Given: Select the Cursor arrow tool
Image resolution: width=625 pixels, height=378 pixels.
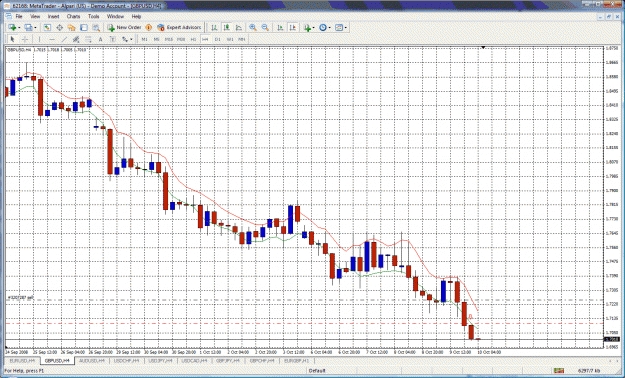Looking at the screenshot, I should coord(12,39).
